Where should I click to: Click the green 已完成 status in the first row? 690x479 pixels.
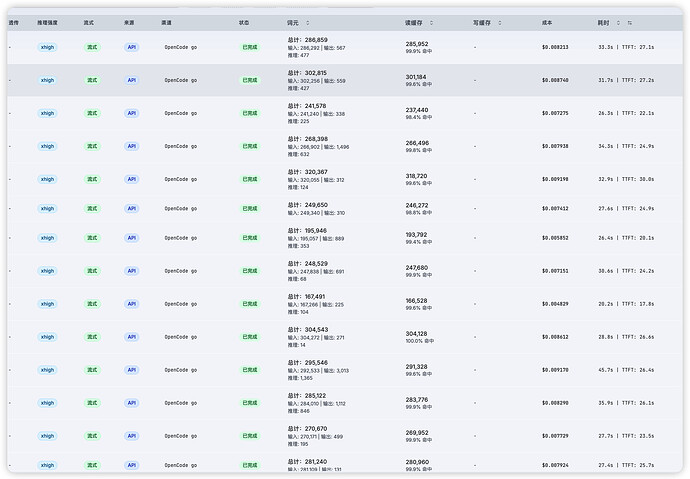point(250,47)
